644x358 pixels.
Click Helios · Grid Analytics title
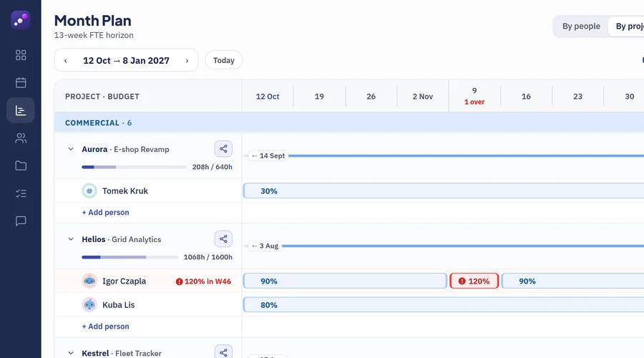[121, 239]
